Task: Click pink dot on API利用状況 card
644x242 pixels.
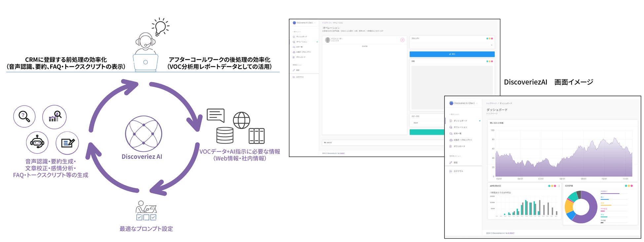Action: tap(555, 186)
